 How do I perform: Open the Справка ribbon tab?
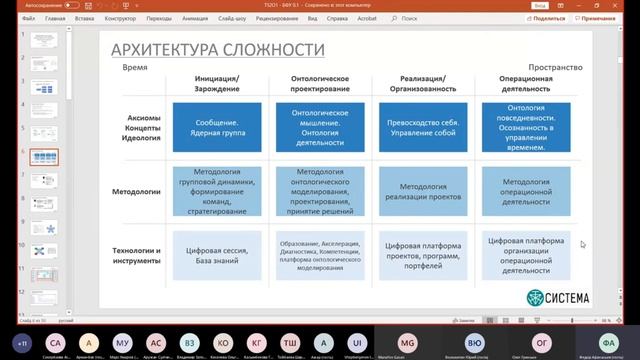(x=337, y=18)
